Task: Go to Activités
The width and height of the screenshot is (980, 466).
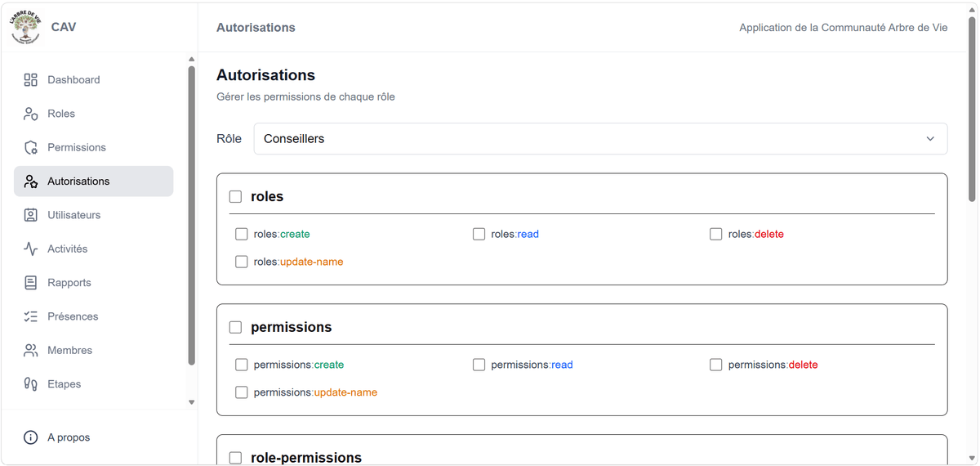Action: click(x=93, y=249)
